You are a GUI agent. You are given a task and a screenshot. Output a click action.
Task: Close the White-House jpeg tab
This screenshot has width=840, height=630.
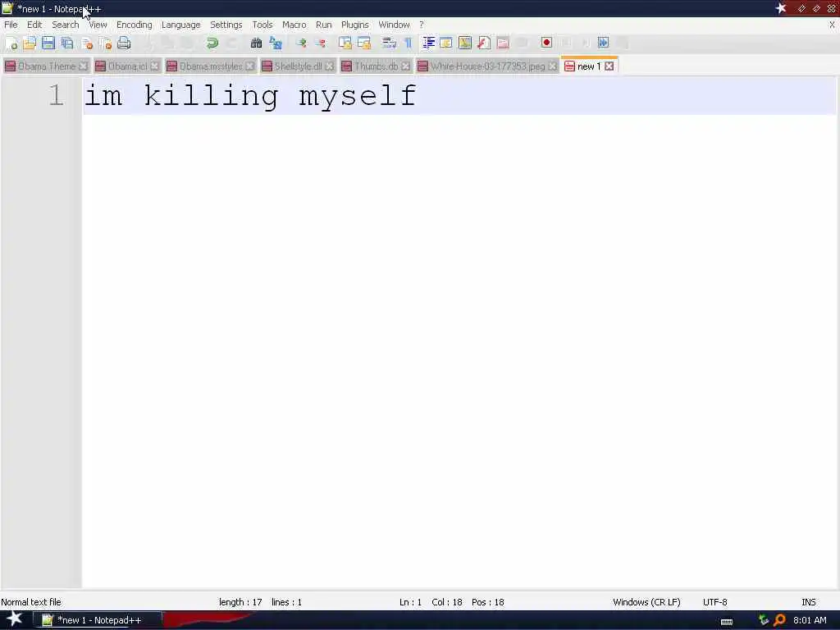(x=552, y=66)
